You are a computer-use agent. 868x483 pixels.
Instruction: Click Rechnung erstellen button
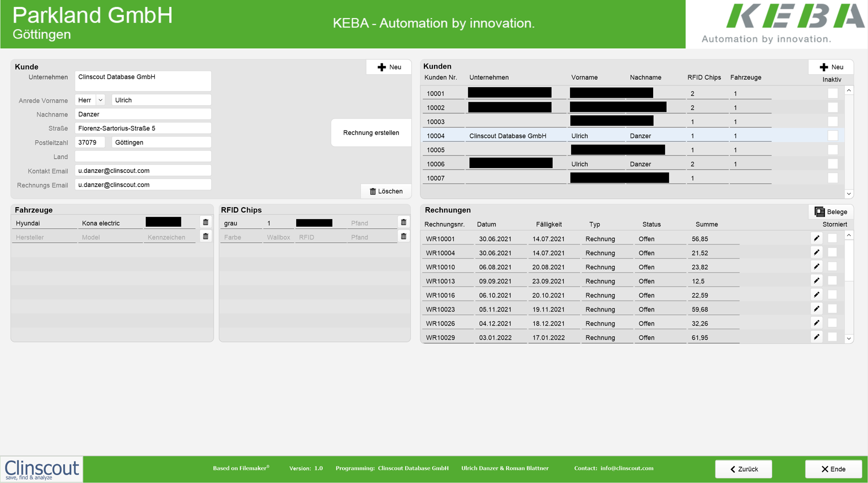(x=371, y=133)
